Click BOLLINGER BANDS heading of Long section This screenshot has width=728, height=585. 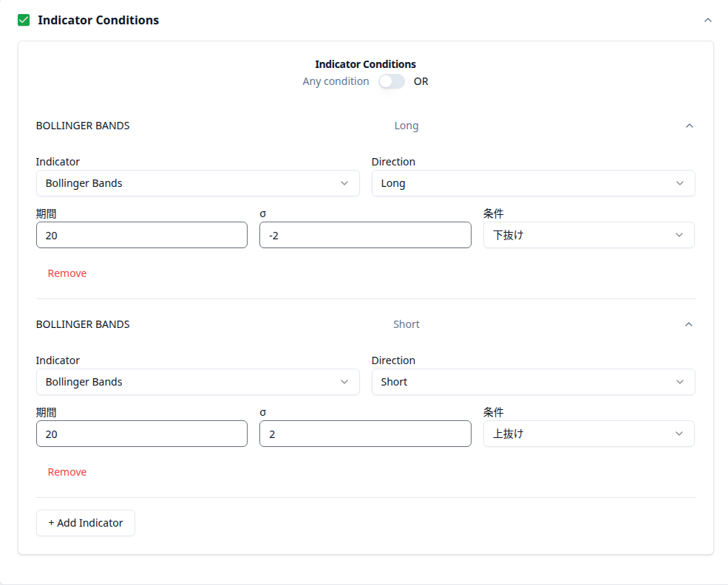(x=83, y=126)
